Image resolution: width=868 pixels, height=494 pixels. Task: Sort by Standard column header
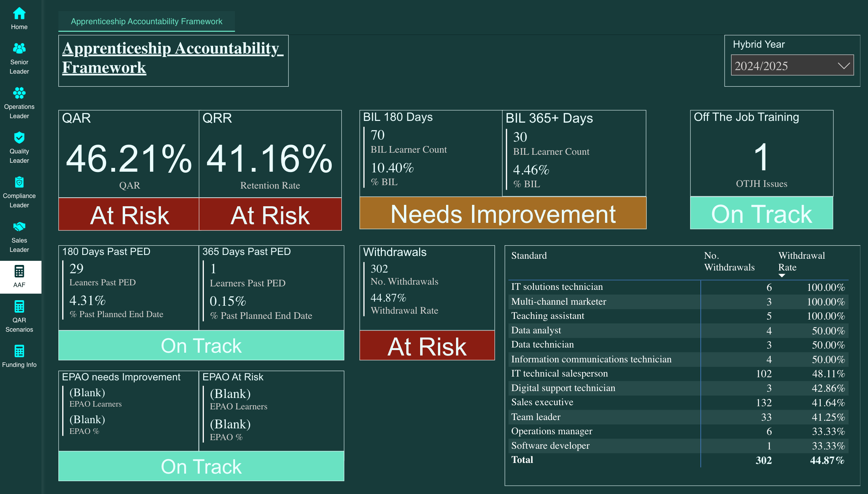(x=529, y=256)
